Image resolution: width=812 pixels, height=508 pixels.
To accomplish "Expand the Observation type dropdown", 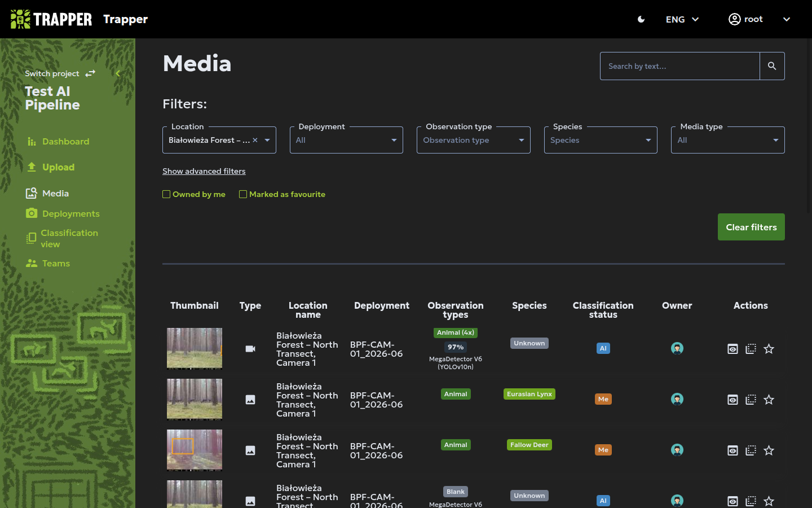I will click(x=474, y=140).
